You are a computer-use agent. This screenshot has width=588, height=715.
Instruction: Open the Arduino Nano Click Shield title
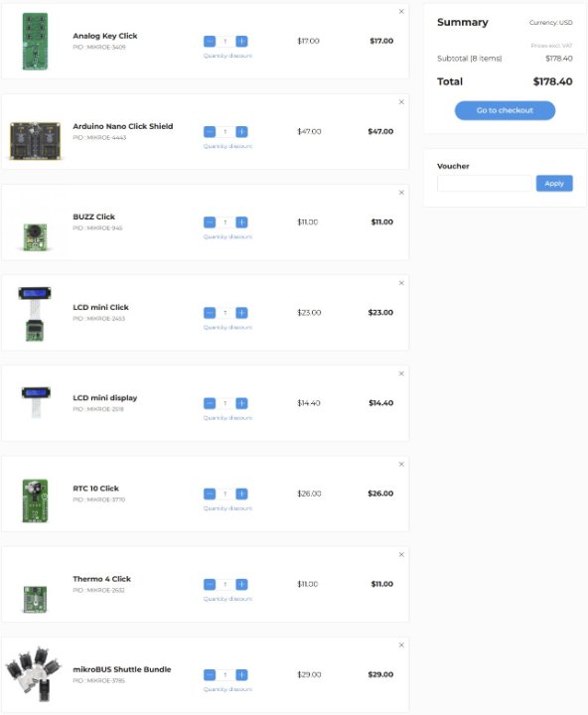123,126
